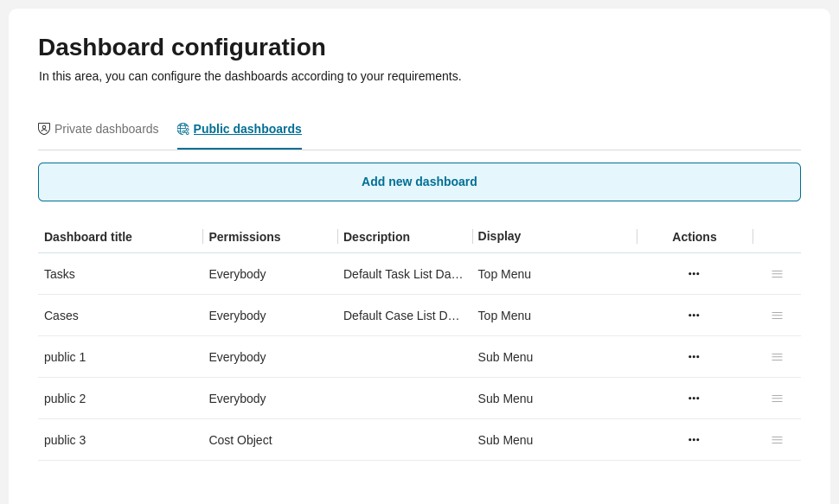Click the reorder handle for public 3
This screenshot has height=504, width=839.
pyautogui.click(x=777, y=440)
